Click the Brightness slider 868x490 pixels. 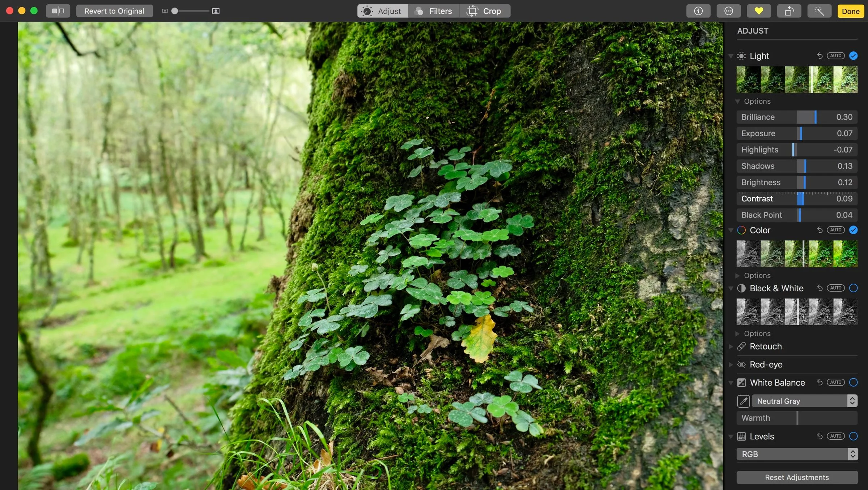tap(797, 182)
